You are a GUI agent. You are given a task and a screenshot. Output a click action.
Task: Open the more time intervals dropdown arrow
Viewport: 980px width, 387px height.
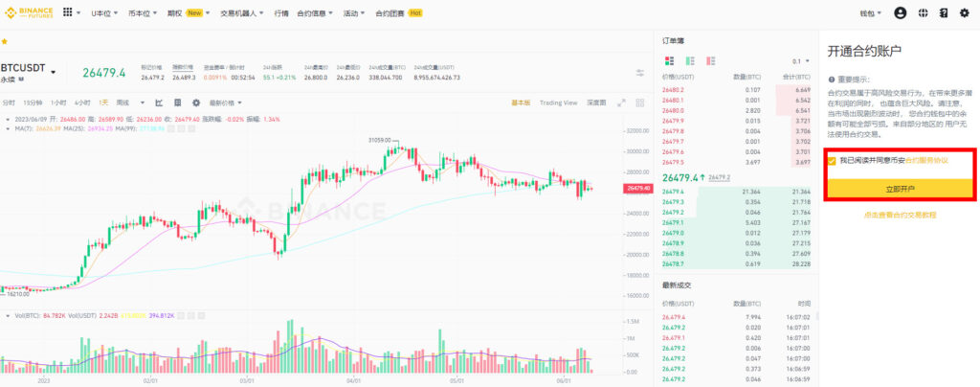tap(143, 102)
